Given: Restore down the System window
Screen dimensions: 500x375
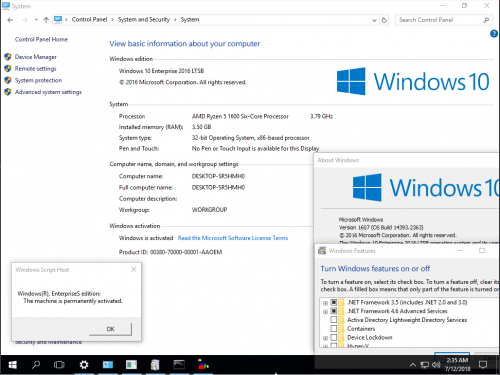Looking at the screenshot, I should pos(464,6).
